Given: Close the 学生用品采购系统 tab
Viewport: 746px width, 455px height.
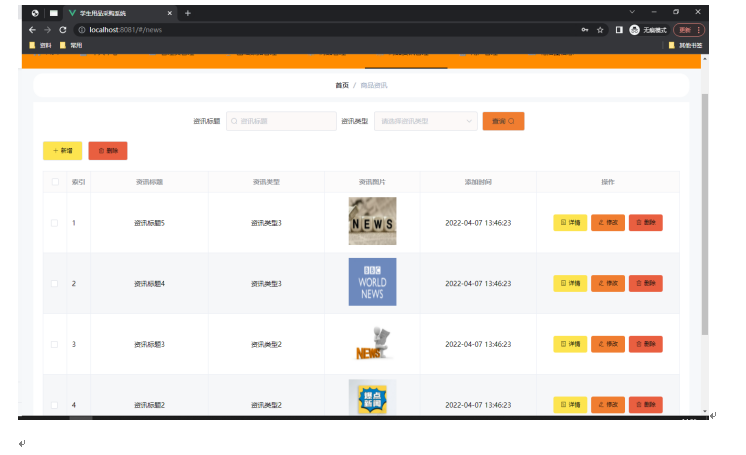Looking at the screenshot, I should pos(169,13).
